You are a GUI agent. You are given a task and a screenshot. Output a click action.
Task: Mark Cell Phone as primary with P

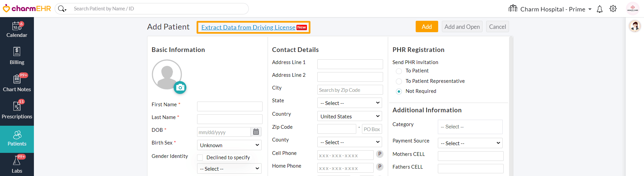(380, 154)
